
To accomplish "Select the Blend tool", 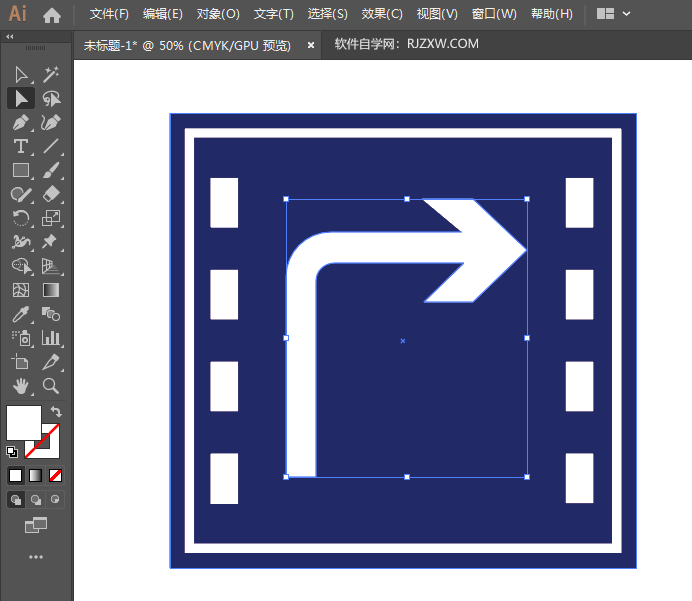I will coord(51,314).
